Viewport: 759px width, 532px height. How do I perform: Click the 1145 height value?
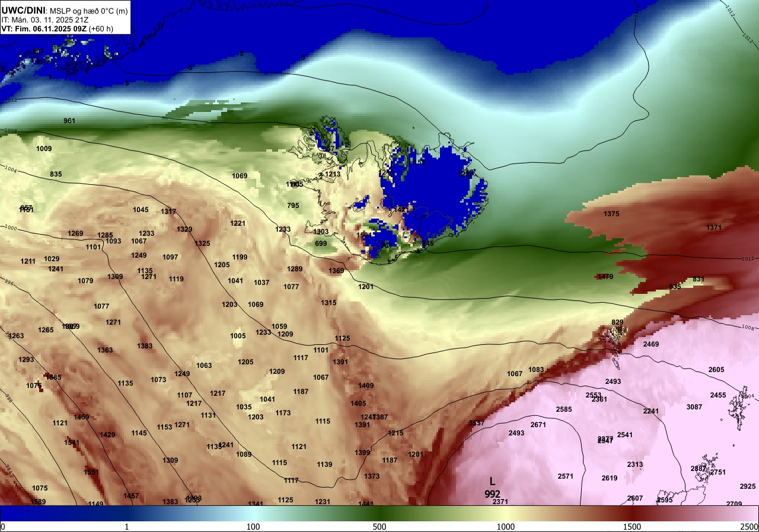[139, 433]
